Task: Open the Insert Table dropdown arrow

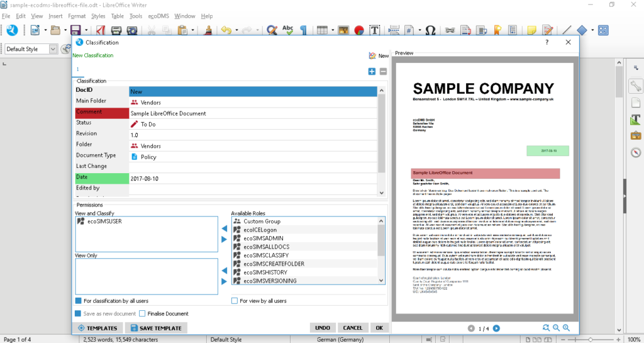Action: tap(331, 30)
